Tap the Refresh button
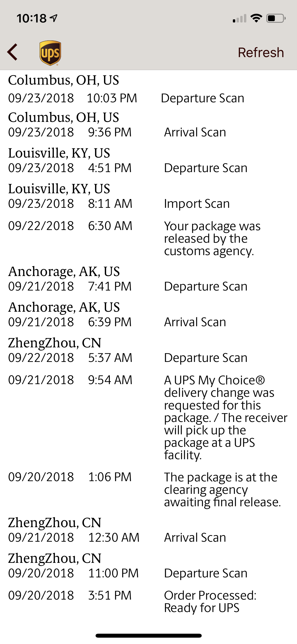The height and width of the screenshot is (644, 297). pos(261,52)
